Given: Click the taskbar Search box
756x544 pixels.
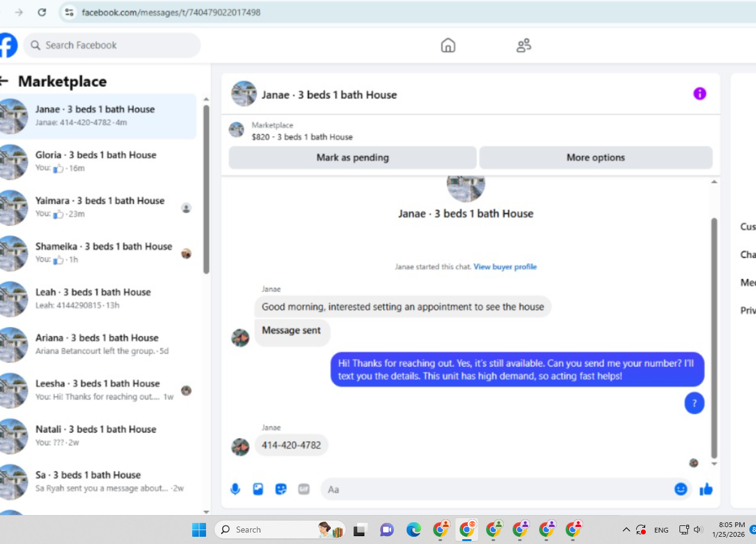Looking at the screenshot, I should [x=280, y=530].
